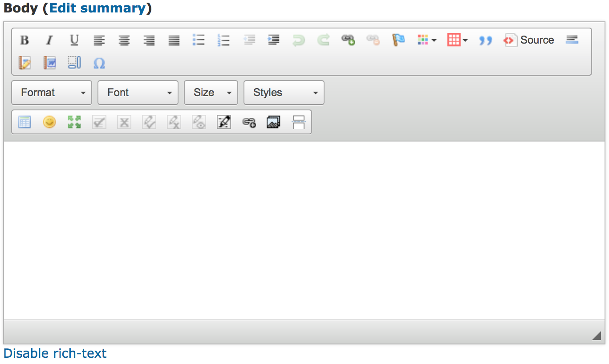Maximize the editor to full screen
The height and width of the screenshot is (364, 609).
[74, 122]
